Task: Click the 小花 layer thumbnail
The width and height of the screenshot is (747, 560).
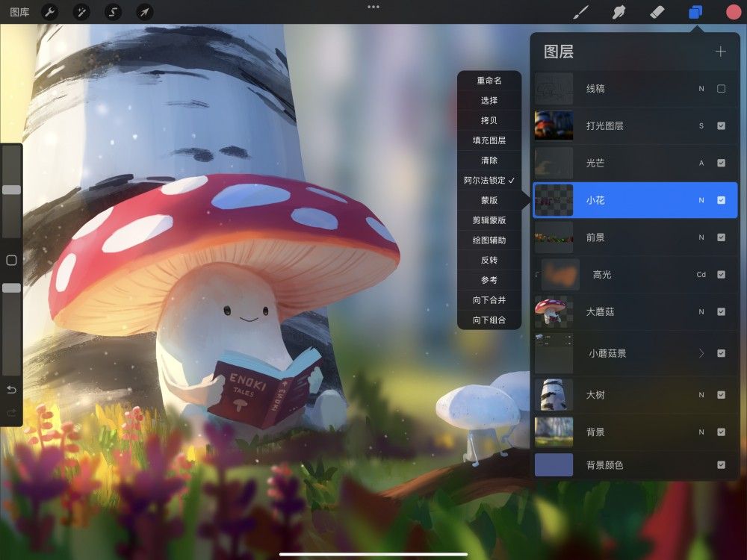Action: 554,200
